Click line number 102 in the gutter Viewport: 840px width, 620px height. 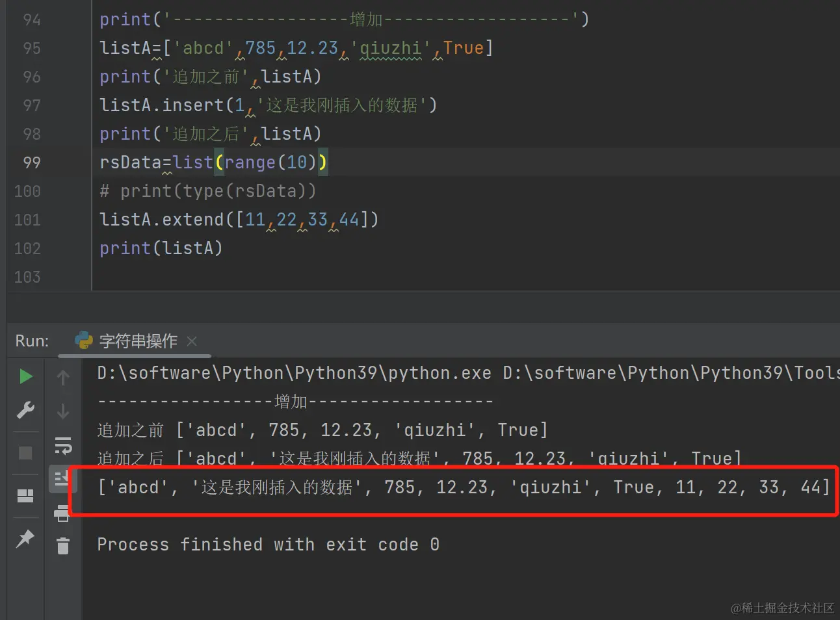tap(27, 248)
